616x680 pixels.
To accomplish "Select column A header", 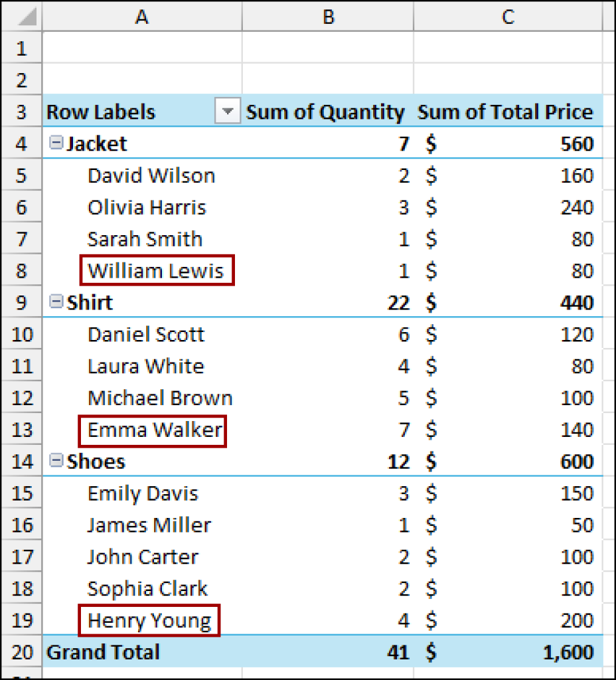I will coord(141,17).
